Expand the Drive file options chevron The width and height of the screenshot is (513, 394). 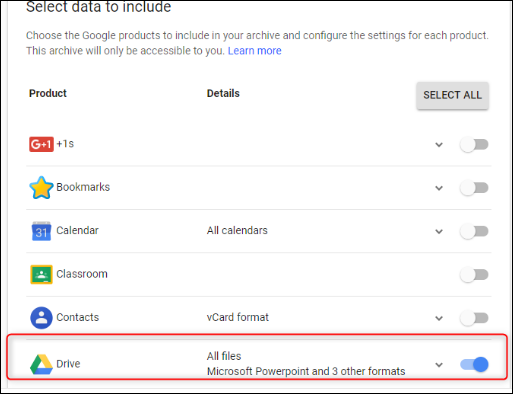[439, 365]
